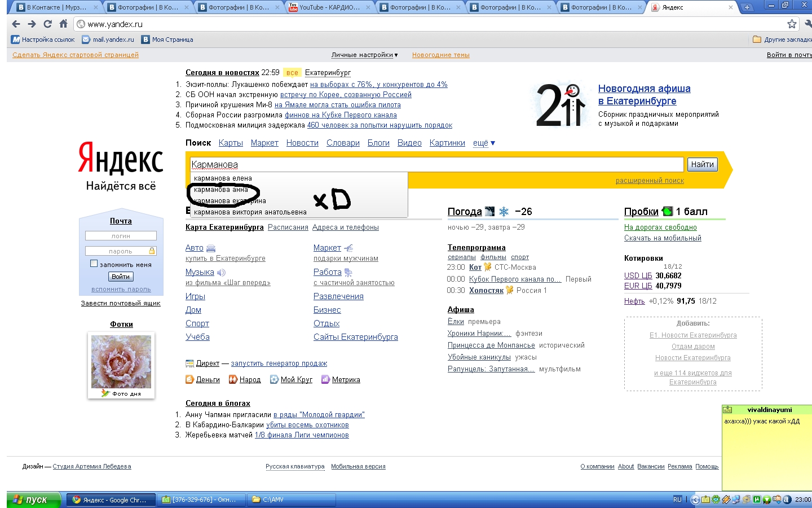
Task: Click the search field containing Карманова
Action: tap(436, 164)
